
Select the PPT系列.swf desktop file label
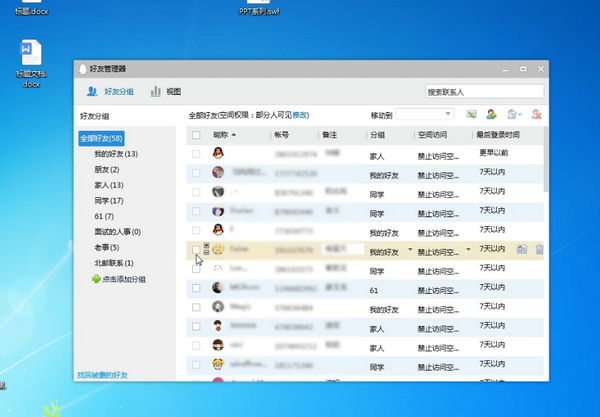tap(259, 11)
